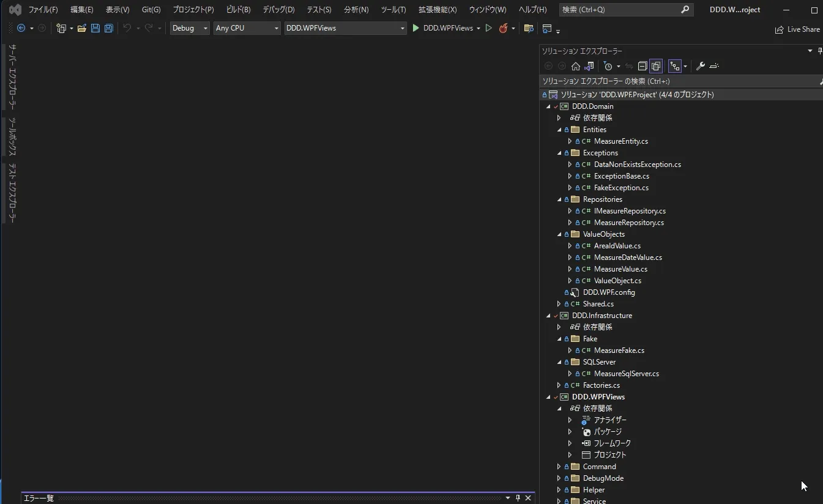Select the DDD.WPFViews project node
This screenshot has width=823, height=504.
[x=598, y=397]
